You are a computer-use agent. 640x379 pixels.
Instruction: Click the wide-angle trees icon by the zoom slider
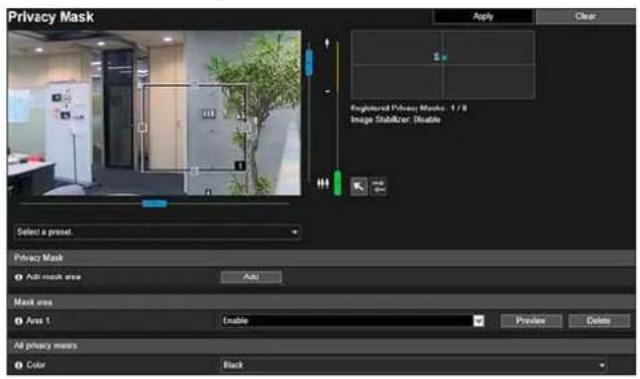[323, 184]
